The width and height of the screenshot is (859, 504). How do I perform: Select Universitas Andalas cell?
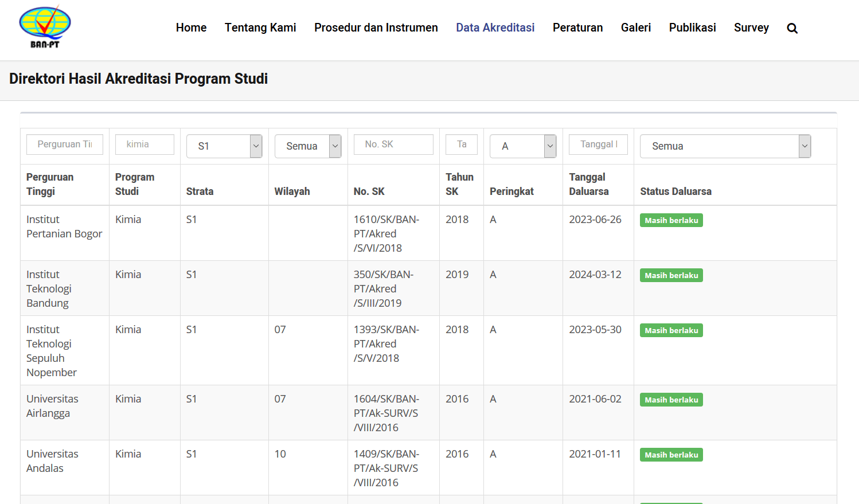pyautogui.click(x=52, y=461)
